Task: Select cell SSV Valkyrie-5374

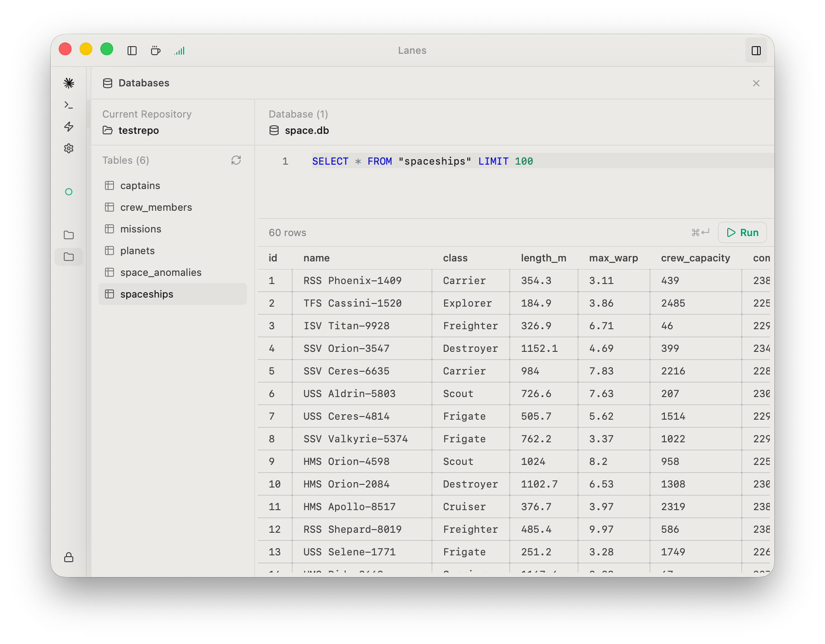Action: [x=362, y=439]
